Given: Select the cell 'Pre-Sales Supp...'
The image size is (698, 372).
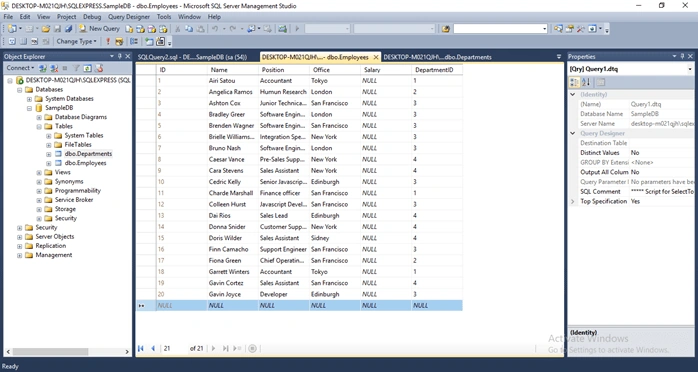Looking at the screenshot, I should point(283,159).
